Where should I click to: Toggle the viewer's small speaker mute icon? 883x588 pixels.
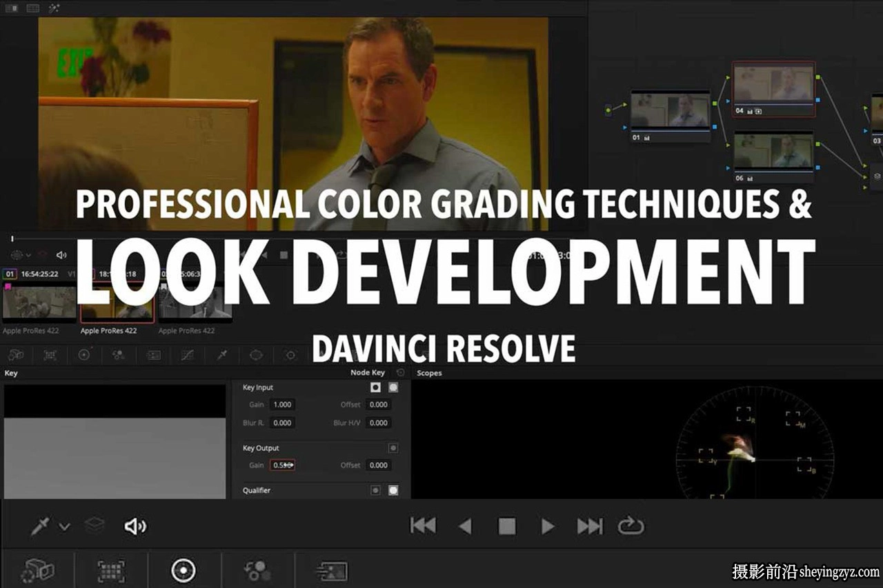point(61,255)
